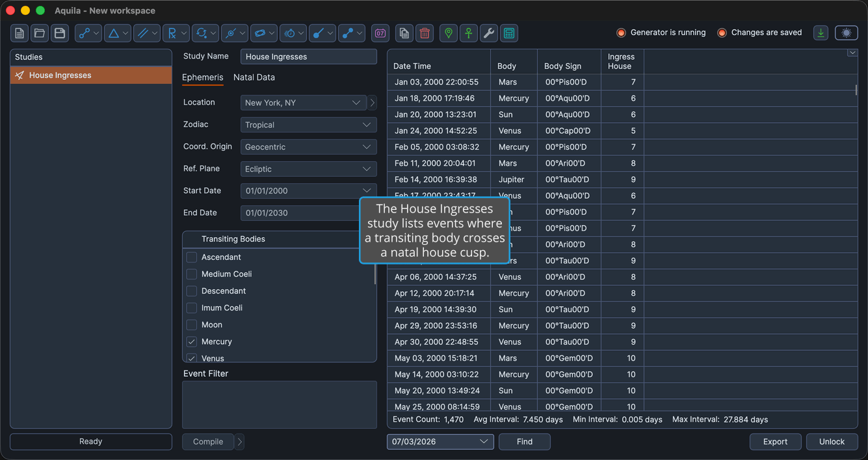Check the Medium Coeli checkbox
This screenshot has width=868, height=460.
[192, 274]
